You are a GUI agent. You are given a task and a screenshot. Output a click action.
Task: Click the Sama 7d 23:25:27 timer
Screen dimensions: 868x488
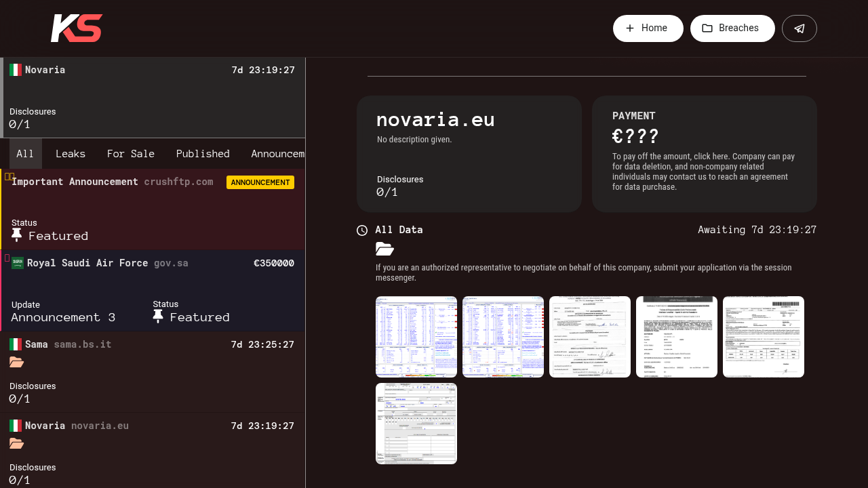[x=263, y=344]
